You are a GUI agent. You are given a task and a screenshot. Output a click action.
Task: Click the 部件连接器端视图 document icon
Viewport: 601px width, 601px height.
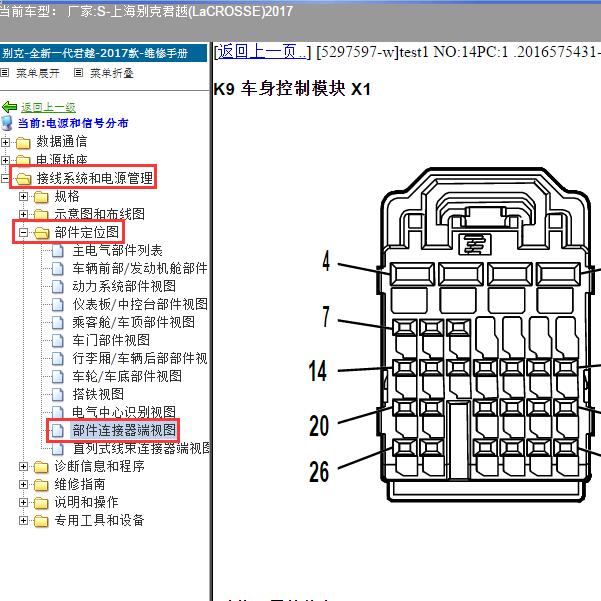click(57, 430)
